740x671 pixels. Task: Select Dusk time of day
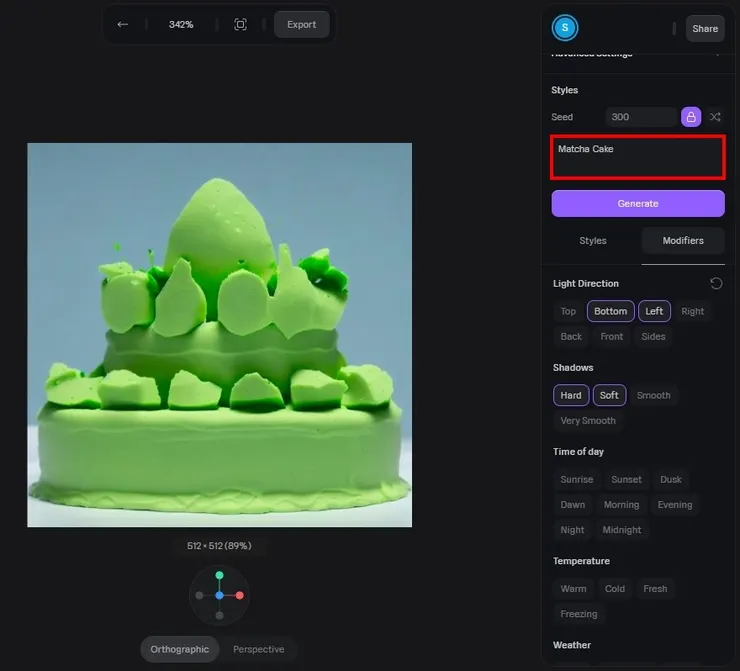[x=671, y=479]
